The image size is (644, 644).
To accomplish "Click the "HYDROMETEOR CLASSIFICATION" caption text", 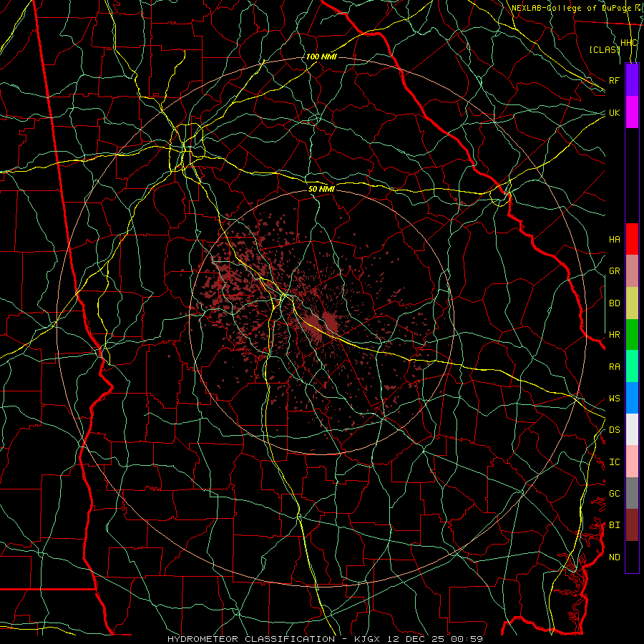I will (251, 639).
